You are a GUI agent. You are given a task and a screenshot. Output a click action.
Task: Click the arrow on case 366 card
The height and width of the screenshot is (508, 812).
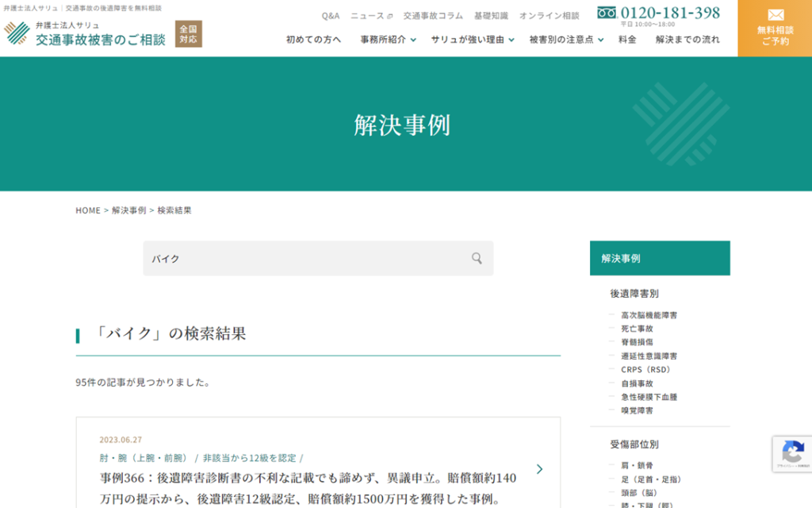click(539, 469)
